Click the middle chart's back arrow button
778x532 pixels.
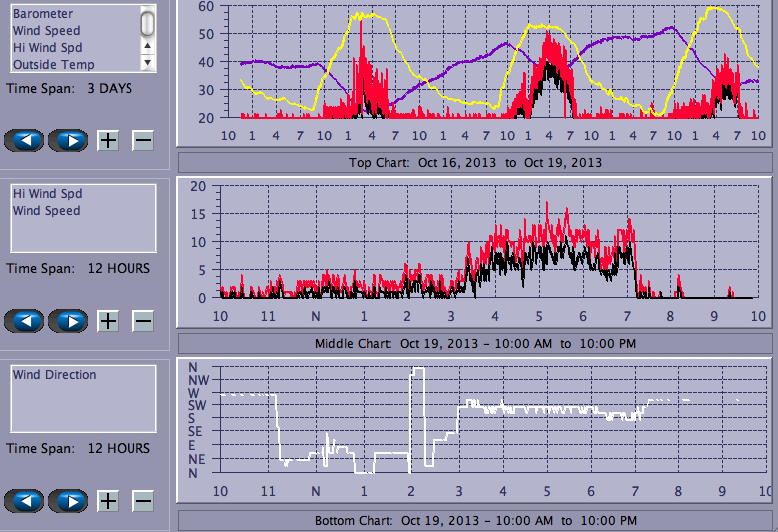[25, 321]
